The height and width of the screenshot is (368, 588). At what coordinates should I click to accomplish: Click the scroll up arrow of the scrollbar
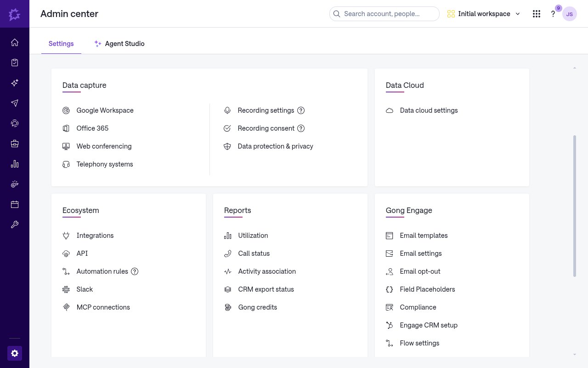pos(575,68)
